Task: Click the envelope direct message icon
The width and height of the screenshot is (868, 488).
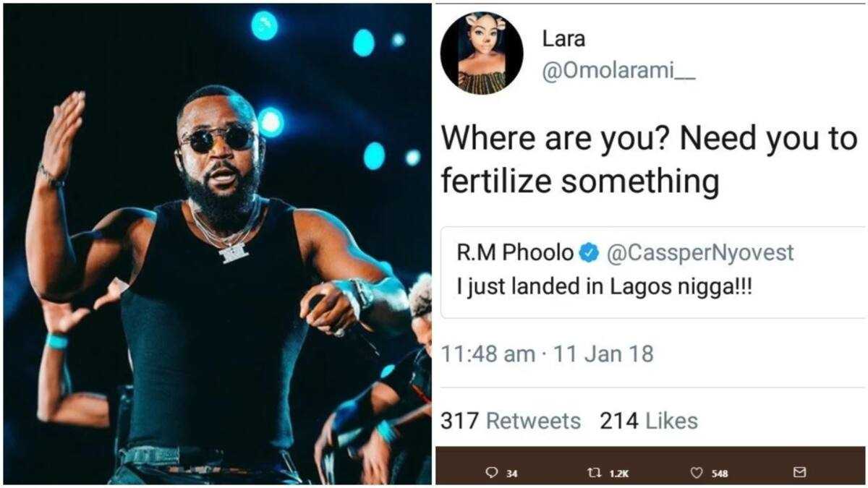Action: (x=799, y=473)
